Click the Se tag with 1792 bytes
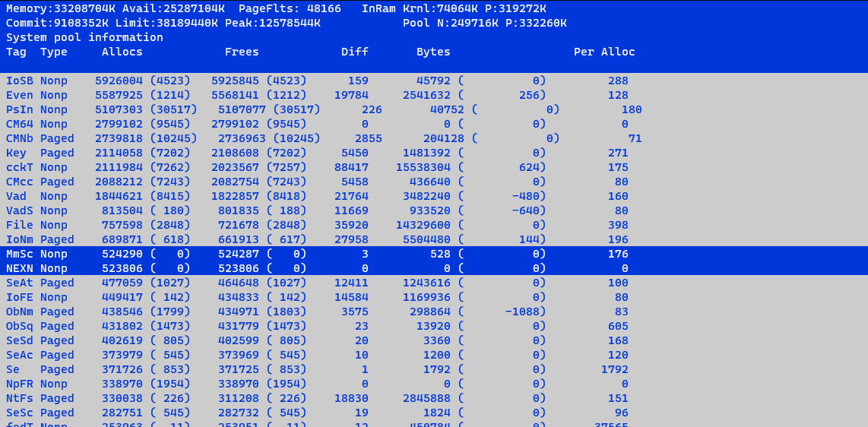 click(13, 369)
